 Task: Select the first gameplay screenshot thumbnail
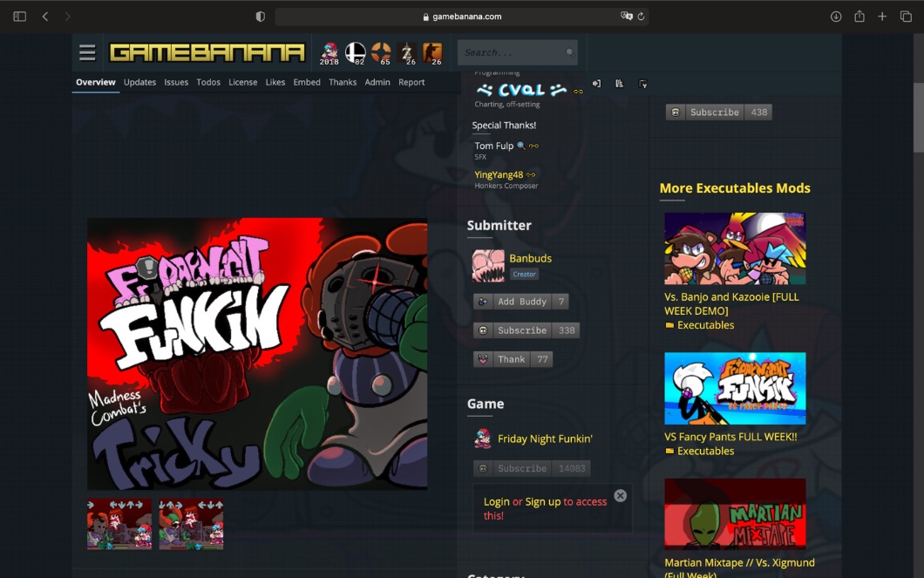(119, 524)
